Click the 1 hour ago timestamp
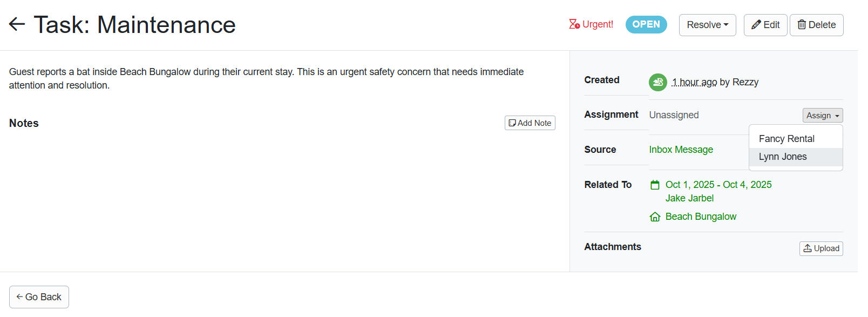This screenshot has height=317, width=868. click(695, 82)
